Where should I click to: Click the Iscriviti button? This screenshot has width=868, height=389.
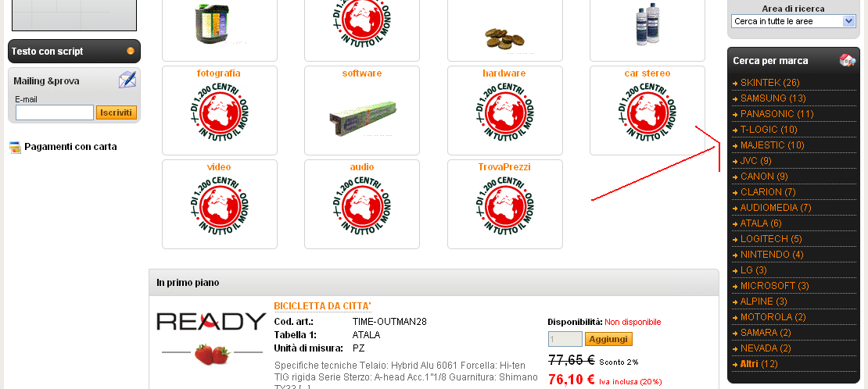click(117, 113)
